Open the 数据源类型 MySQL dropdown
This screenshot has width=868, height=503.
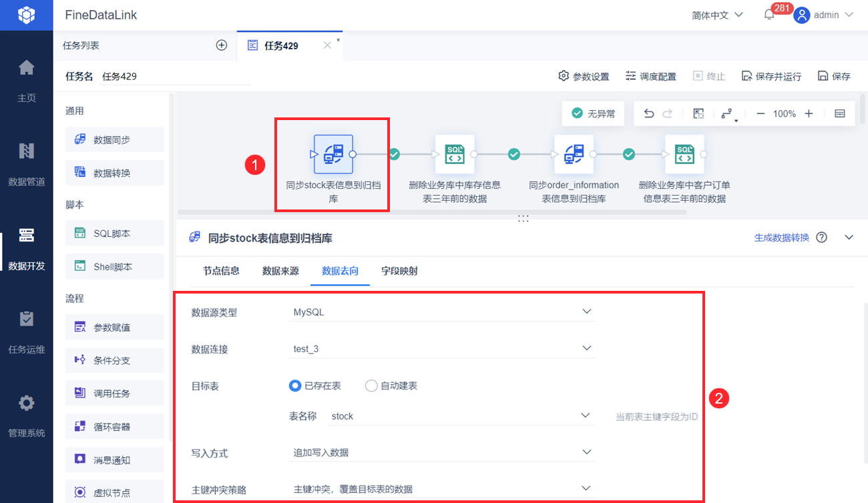click(x=441, y=312)
